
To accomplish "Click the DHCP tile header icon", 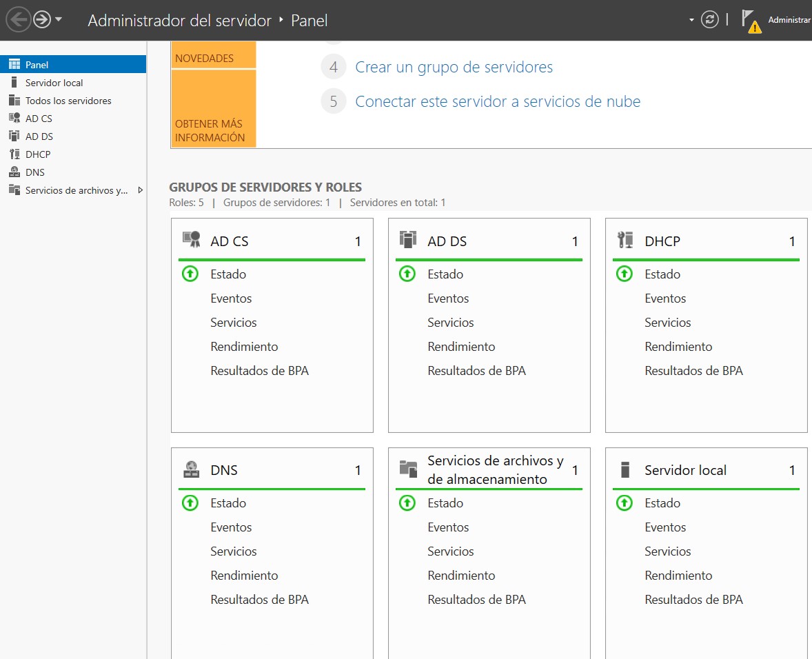I will 625,240.
